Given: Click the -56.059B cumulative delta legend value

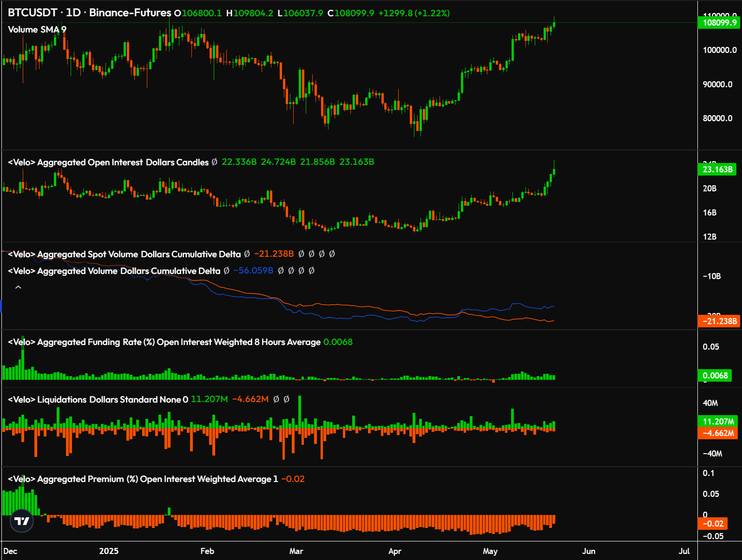Looking at the screenshot, I should (253, 271).
